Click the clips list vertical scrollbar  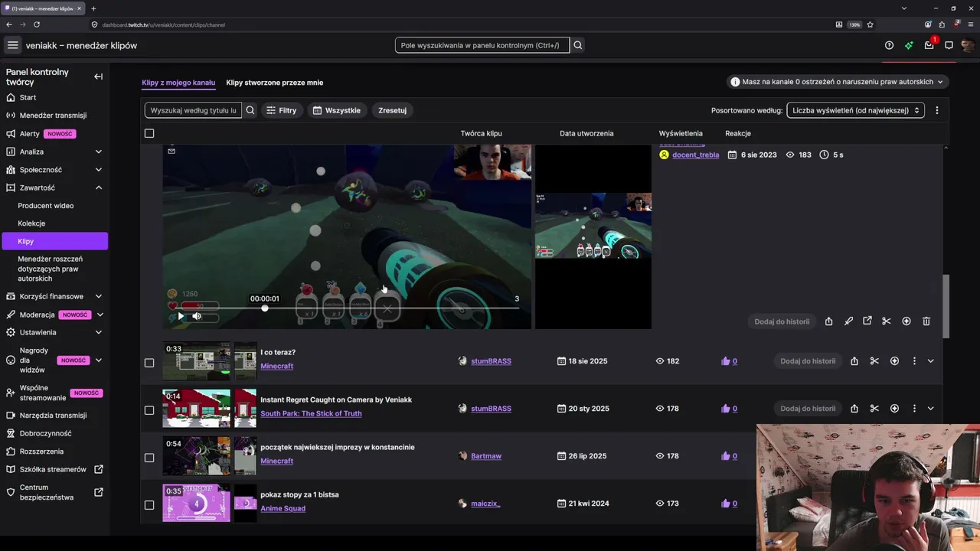click(x=946, y=306)
